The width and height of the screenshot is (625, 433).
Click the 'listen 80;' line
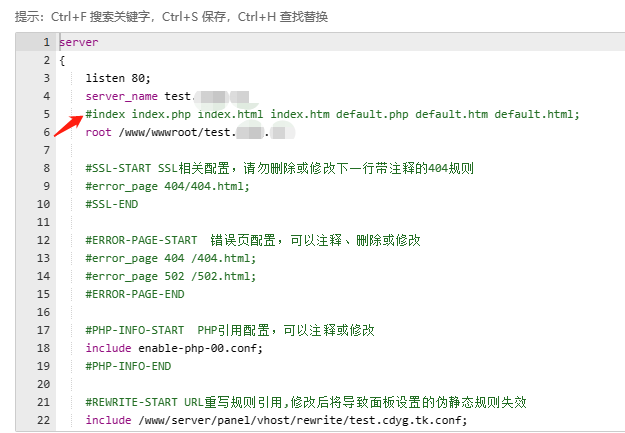click(118, 78)
